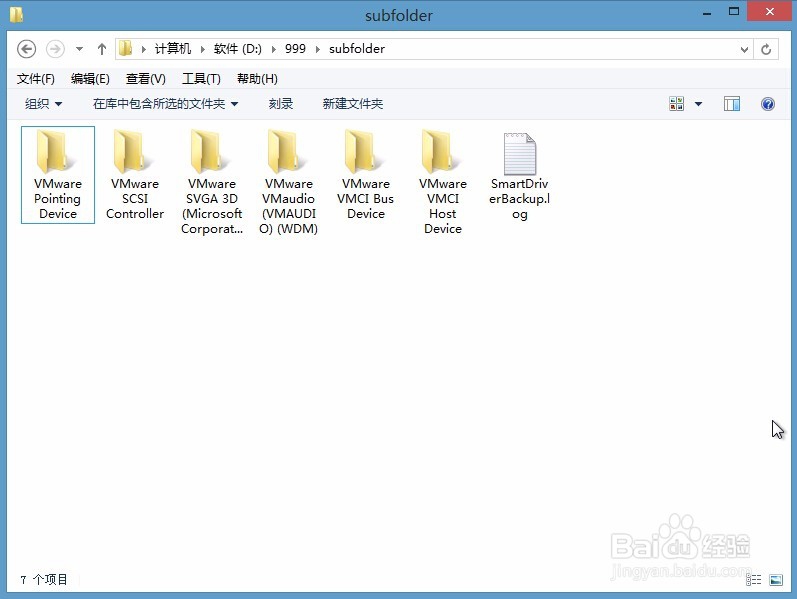The height and width of the screenshot is (599, 797).
Task: Expand the arrow after 计算机 breadcrumb
Action: pyautogui.click(x=202, y=49)
